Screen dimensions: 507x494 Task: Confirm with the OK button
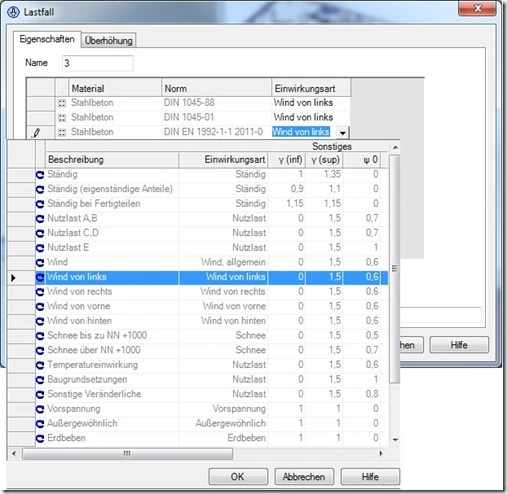[x=238, y=476]
